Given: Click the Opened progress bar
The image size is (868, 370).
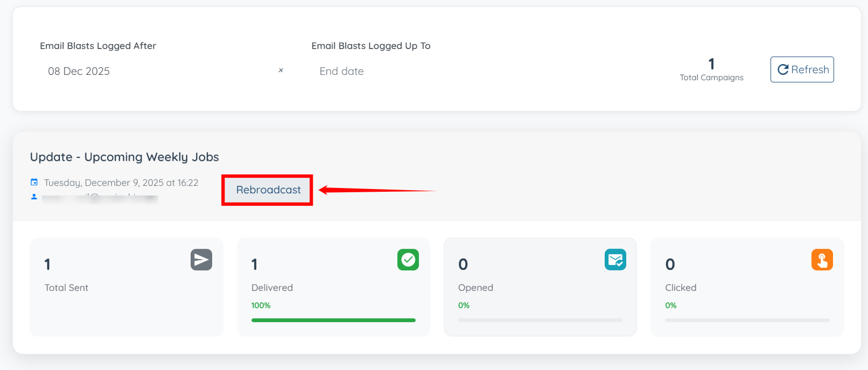Looking at the screenshot, I should click(x=540, y=320).
